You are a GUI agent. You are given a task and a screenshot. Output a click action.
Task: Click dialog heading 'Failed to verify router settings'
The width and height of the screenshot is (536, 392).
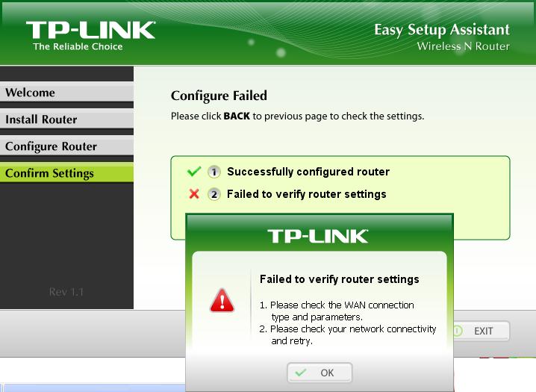[339, 279]
